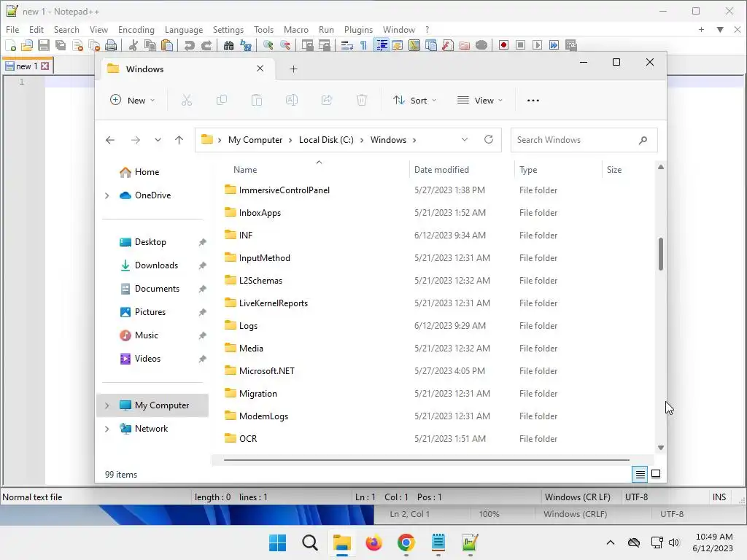Open View dropdown in File Explorer
The width and height of the screenshot is (747, 560).
coord(480,100)
